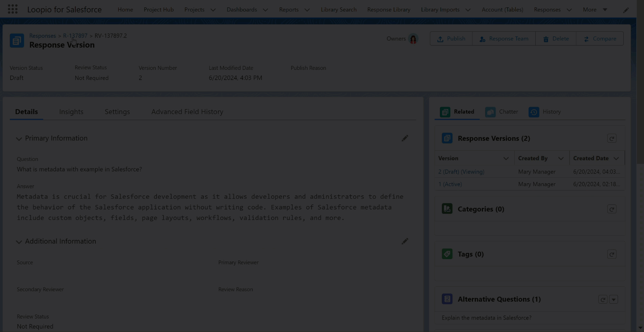The width and height of the screenshot is (644, 332).
Task: Open Library Search in navigation
Action: pos(339,10)
